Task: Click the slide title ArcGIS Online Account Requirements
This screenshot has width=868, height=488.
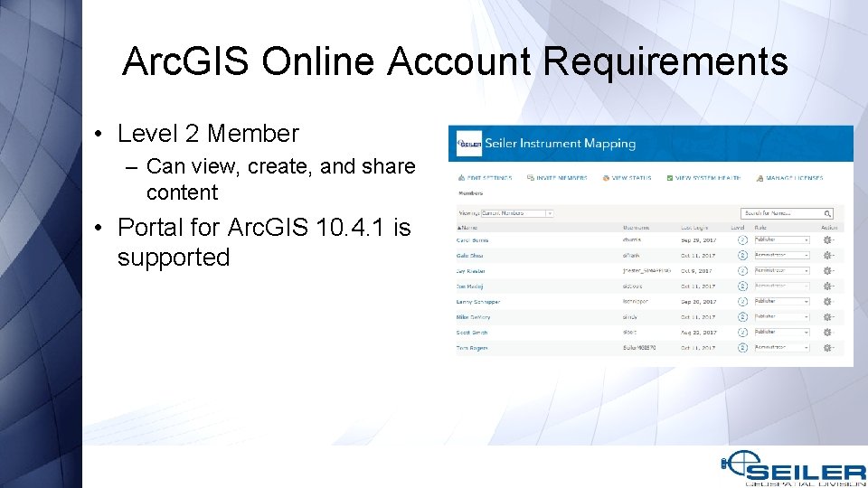Action: pyautogui.click(x=455, y=61)
